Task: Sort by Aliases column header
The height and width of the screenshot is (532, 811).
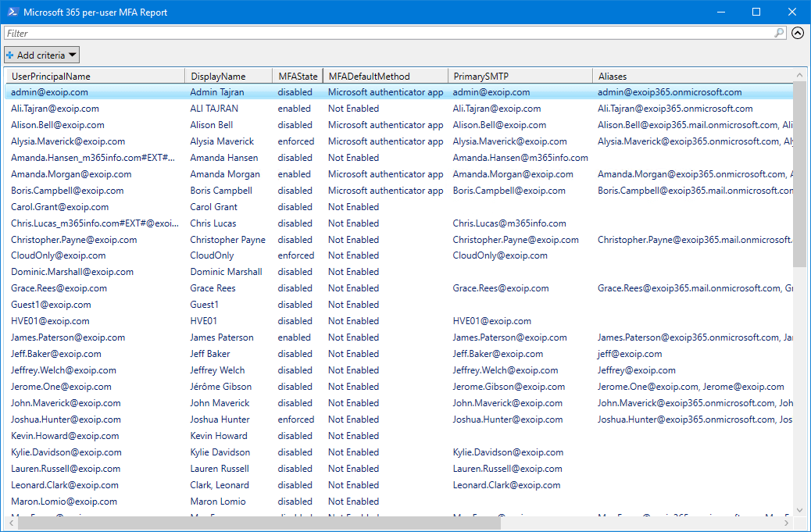Action: tap(692, 76)
